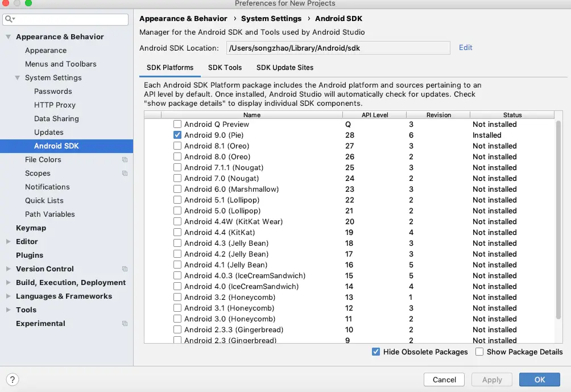Image resolution: width=571 pixels, height=392 pixels.
Task: Click the Cancel button
Action: pyautogui.click(x=444, y=379)
